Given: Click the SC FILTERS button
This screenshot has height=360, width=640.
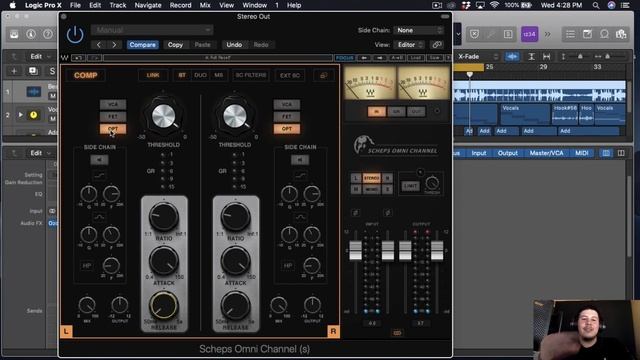Looking at the screenshot, I should [x=251, y=76].
